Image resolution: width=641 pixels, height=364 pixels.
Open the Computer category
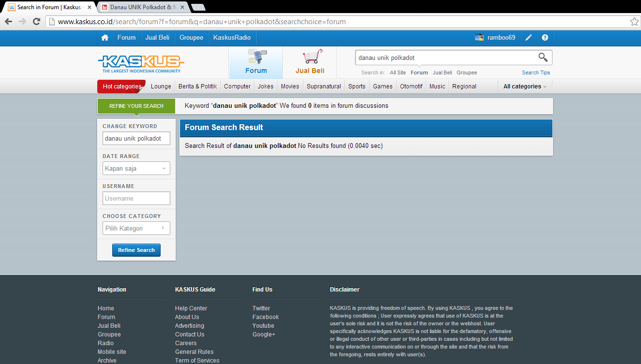click(237, 87)
